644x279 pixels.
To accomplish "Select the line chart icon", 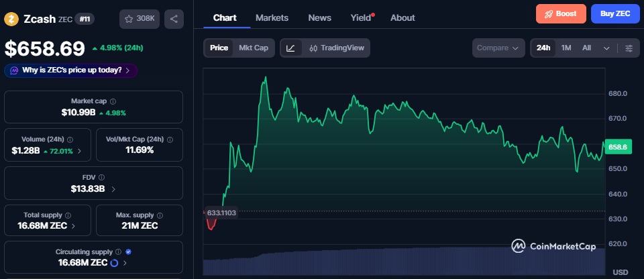I will [x=290, y=48].
